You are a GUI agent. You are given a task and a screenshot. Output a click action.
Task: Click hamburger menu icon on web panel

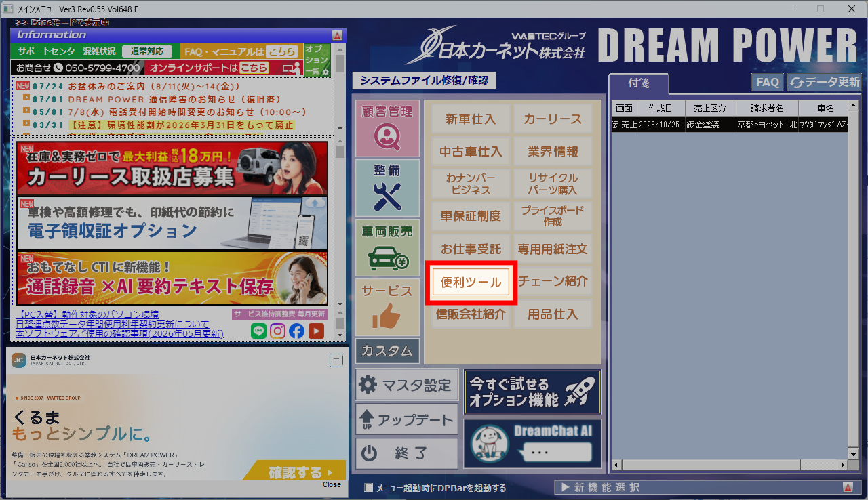coord(336,360)
